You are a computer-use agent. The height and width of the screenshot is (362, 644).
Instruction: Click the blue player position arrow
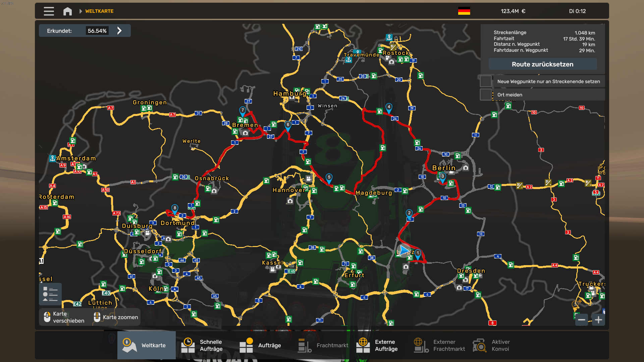(404, 251)
